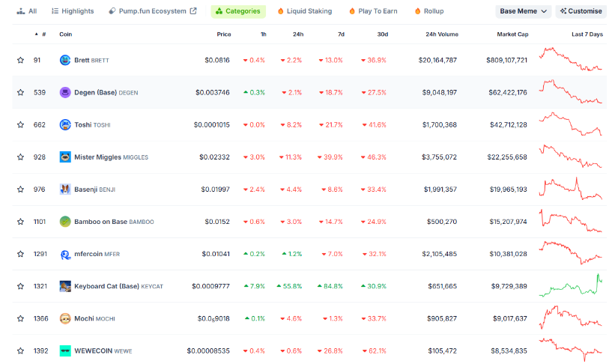Open the WEWECOIN coin page
Viewport: 615px width, 364px height.
pos(103,351)
